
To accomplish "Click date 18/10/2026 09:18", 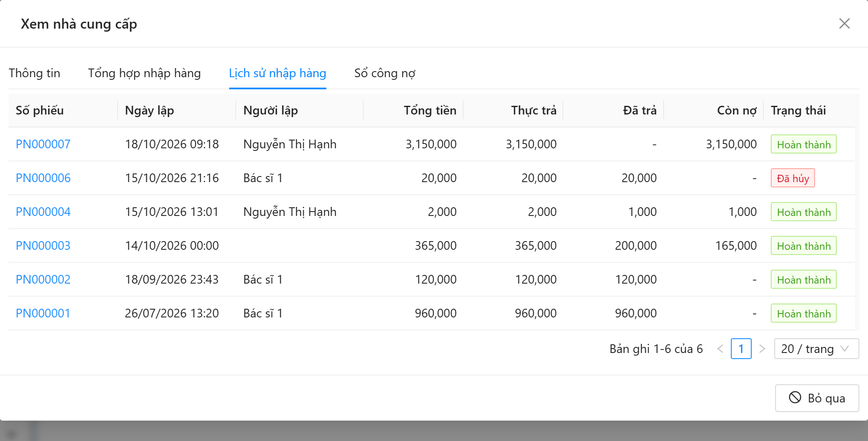I will pos(172,144).
